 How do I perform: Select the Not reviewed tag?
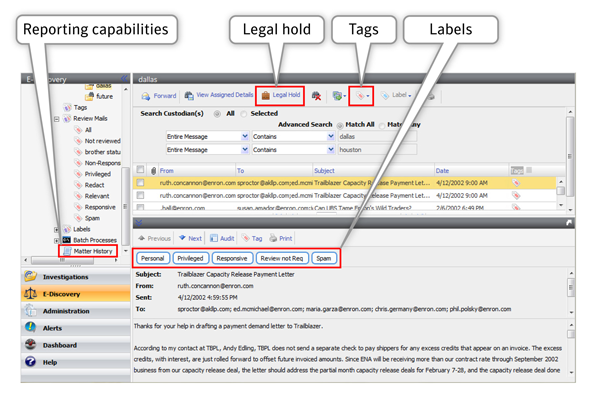[98, 141]
